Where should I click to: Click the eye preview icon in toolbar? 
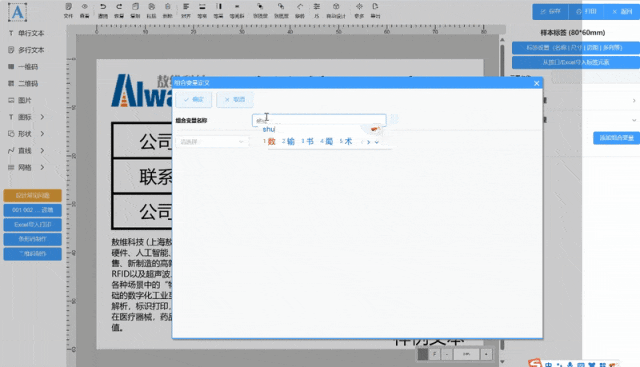(84, 7)
